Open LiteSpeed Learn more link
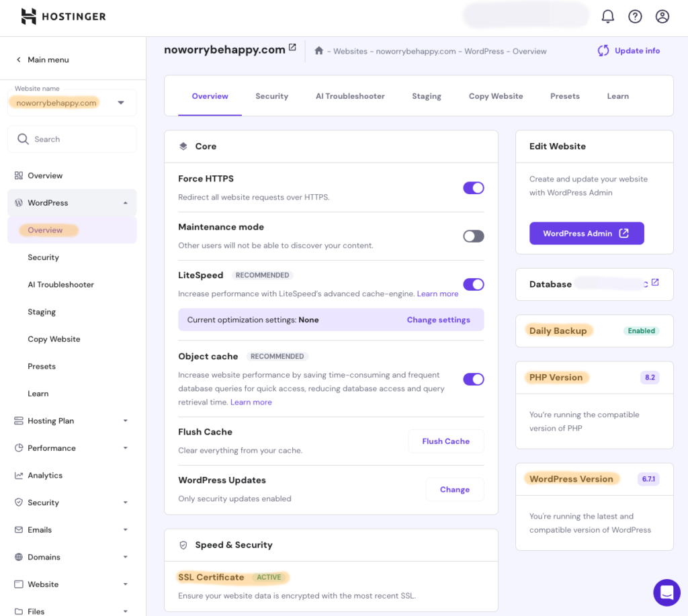688x616 pixels. tap(437, 294)
